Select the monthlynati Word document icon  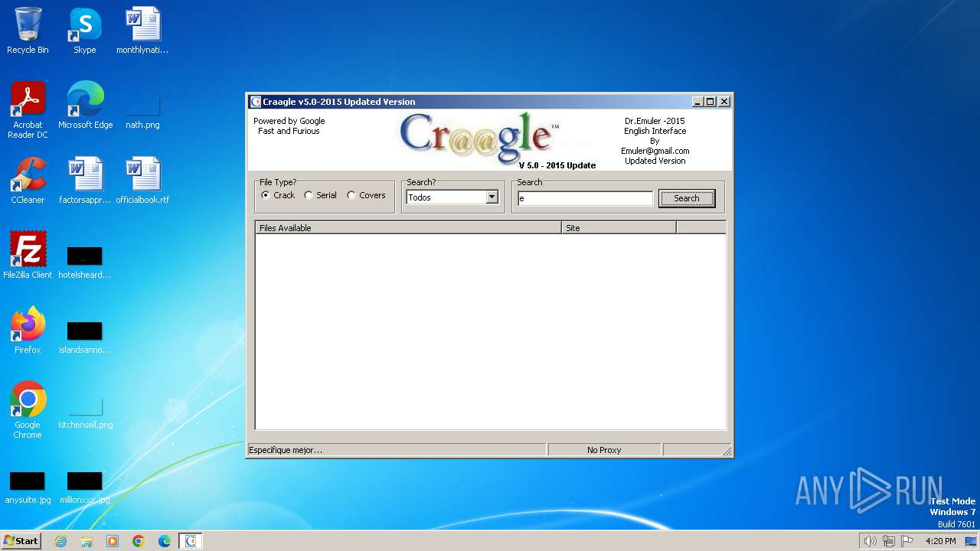pos(142,31)
